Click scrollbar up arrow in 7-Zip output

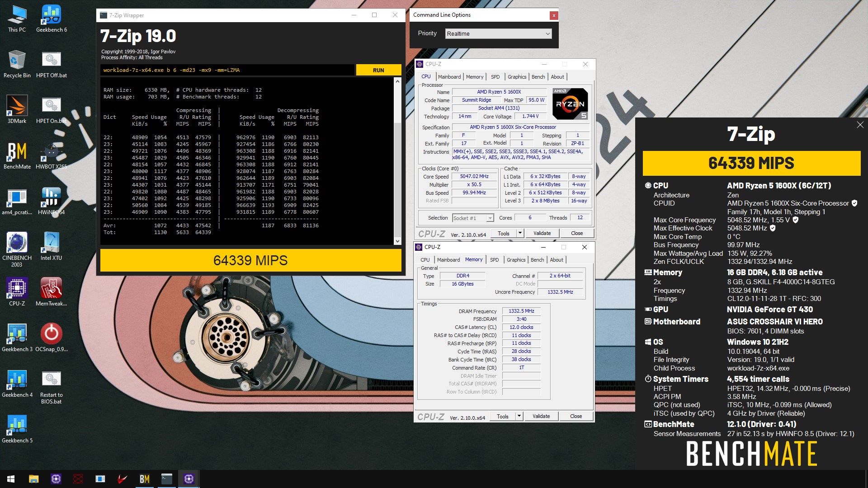click(397, 81)
